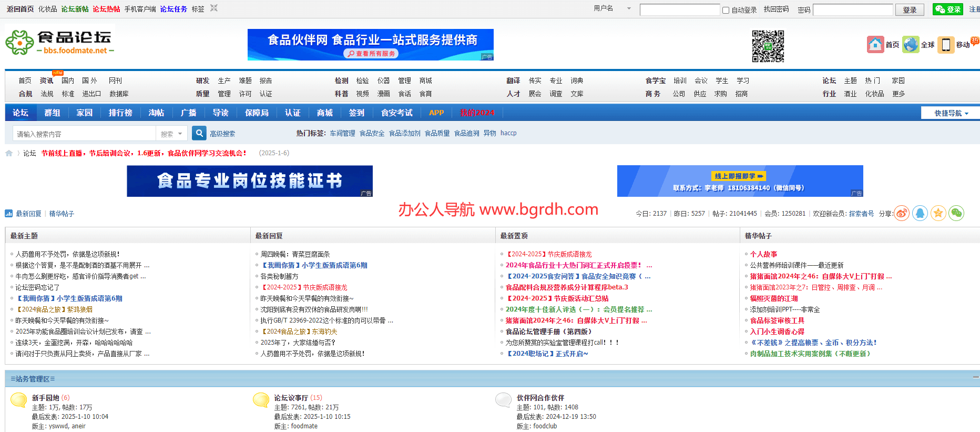
Task: Click the 找回密码 link
Action: coord(776,9)
